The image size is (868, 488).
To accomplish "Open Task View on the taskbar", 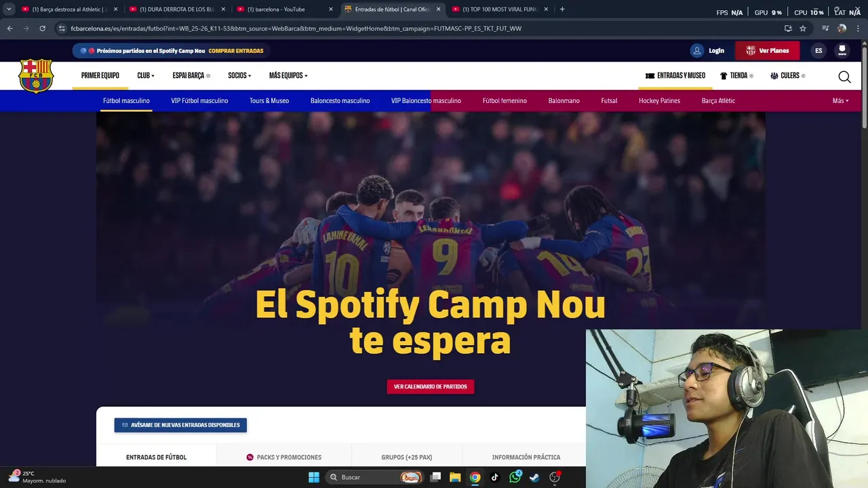I will tap(435, 477).
